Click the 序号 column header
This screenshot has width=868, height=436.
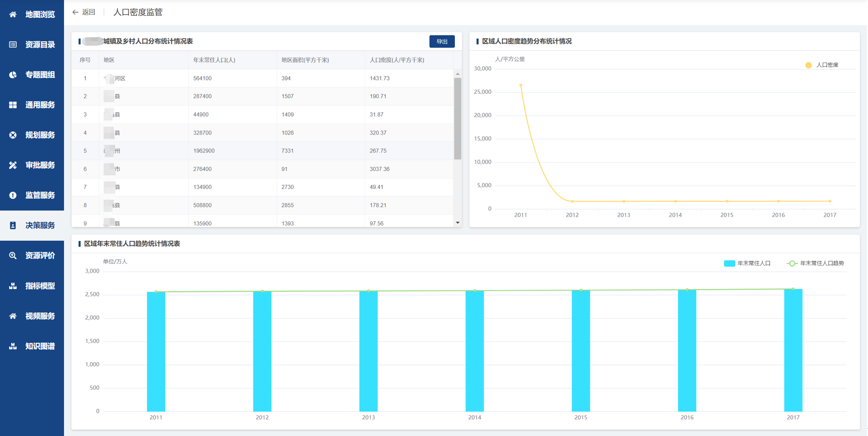click(x=85, y=60)
